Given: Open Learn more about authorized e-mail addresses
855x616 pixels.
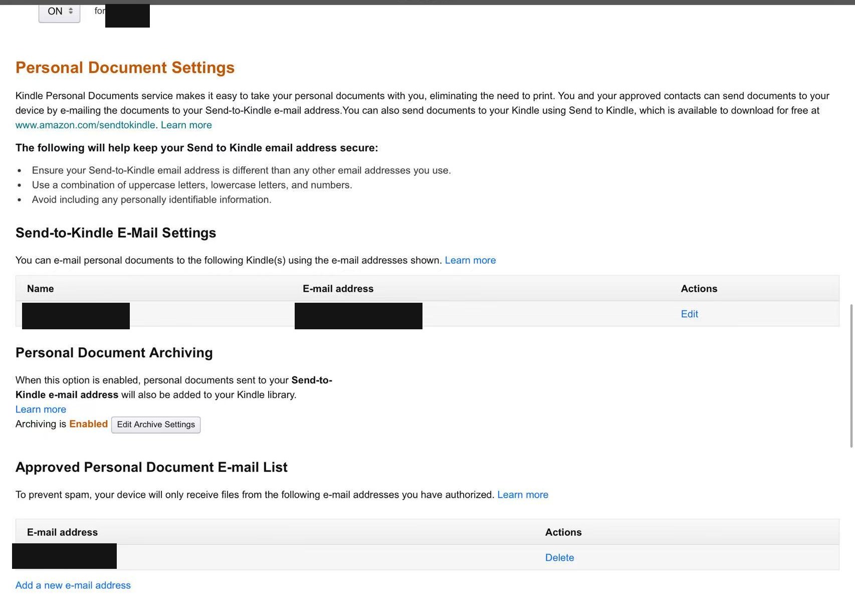Looking at the screenshot, I should pos(523,495).
